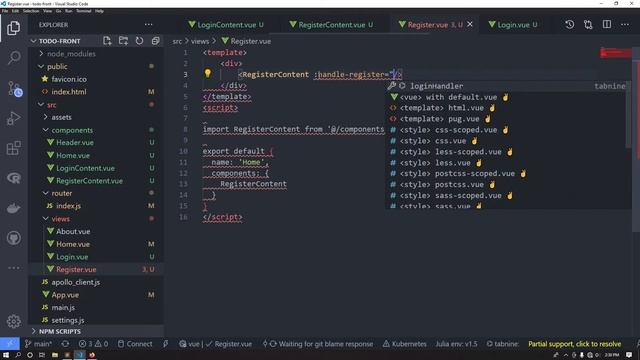Open timeline history icon in editor toolbar

coord(569,24)
